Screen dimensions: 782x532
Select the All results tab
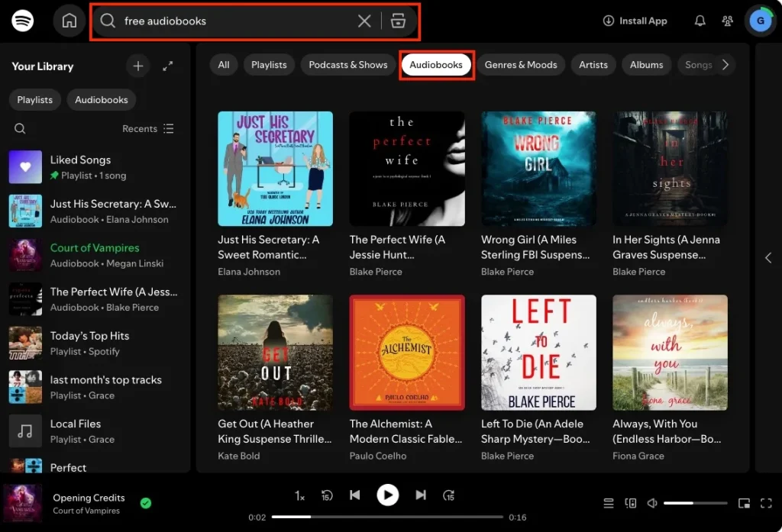[224, 65]
